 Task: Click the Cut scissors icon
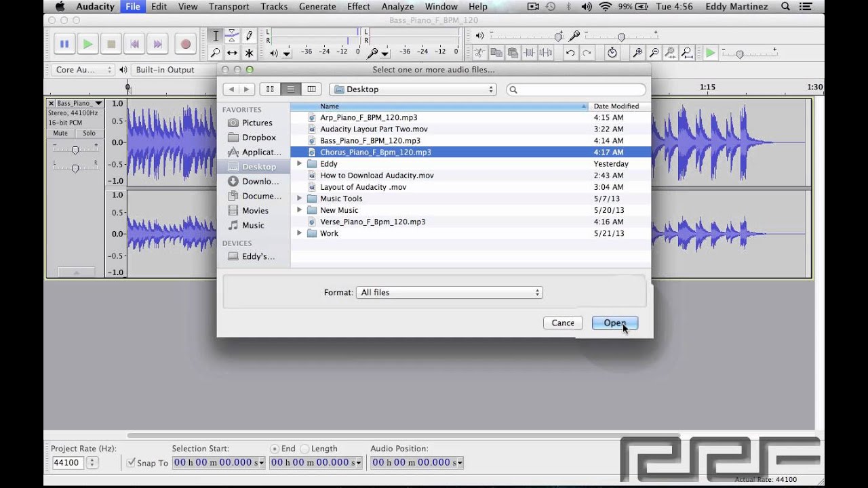480,52
